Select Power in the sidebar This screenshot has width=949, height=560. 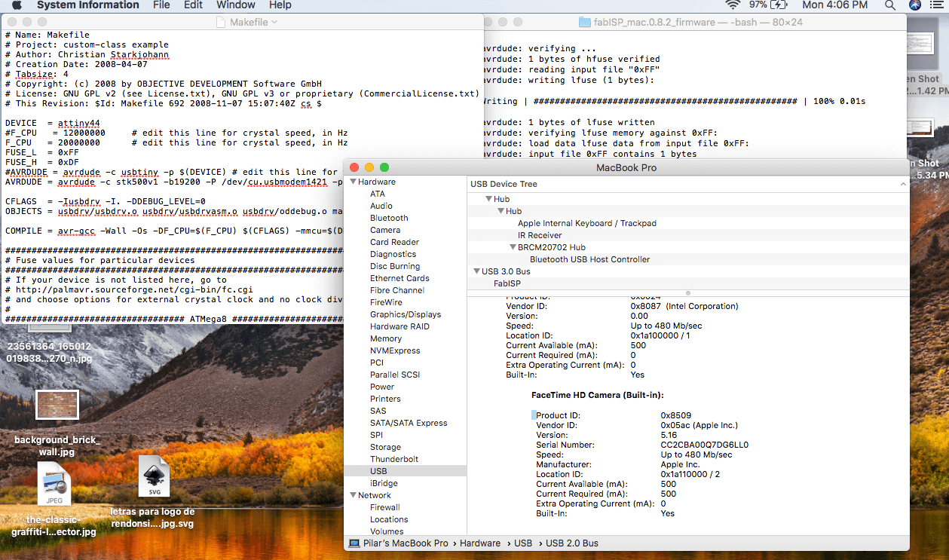(x=382, y=387)
